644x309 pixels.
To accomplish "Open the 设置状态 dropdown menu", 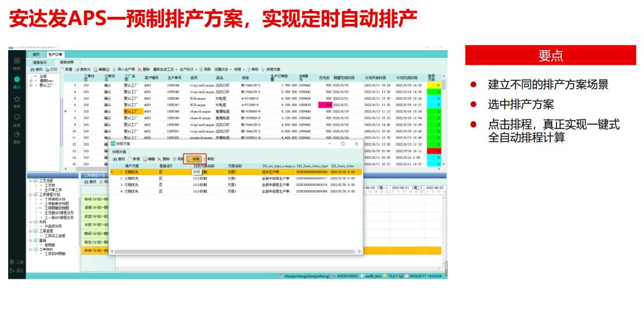I will [x=223, y=69].
